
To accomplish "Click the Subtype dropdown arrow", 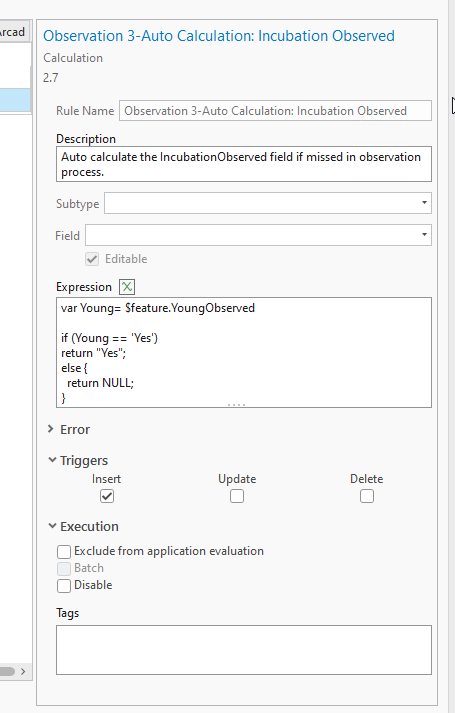I will pos(424,203).
